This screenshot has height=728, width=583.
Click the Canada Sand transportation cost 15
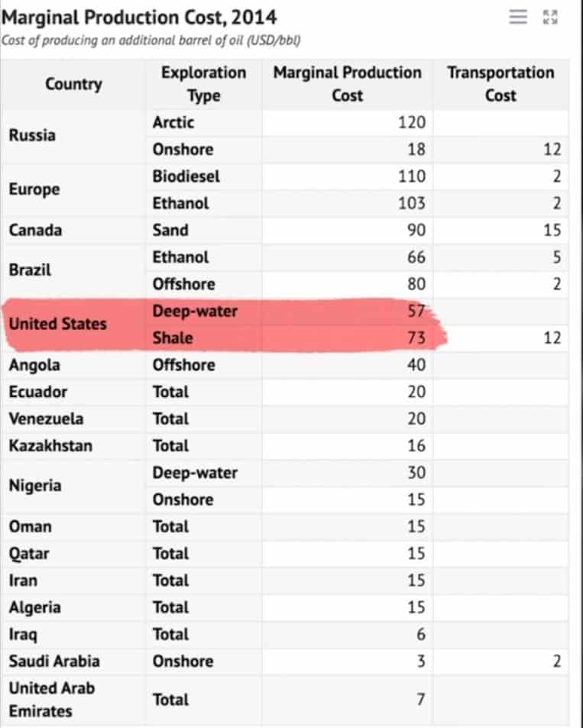pos(500,230)
